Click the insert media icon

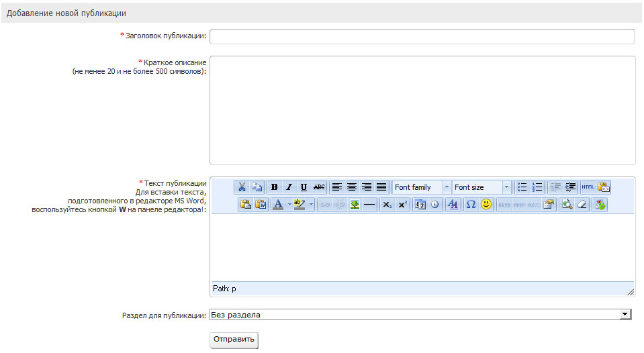[x=600, y=205]
